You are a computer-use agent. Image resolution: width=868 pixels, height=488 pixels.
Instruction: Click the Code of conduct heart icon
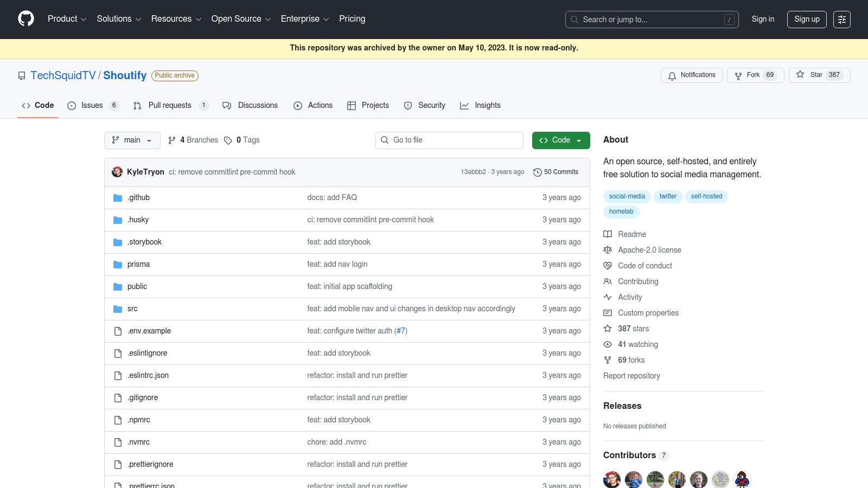click(x=608, y=266)
